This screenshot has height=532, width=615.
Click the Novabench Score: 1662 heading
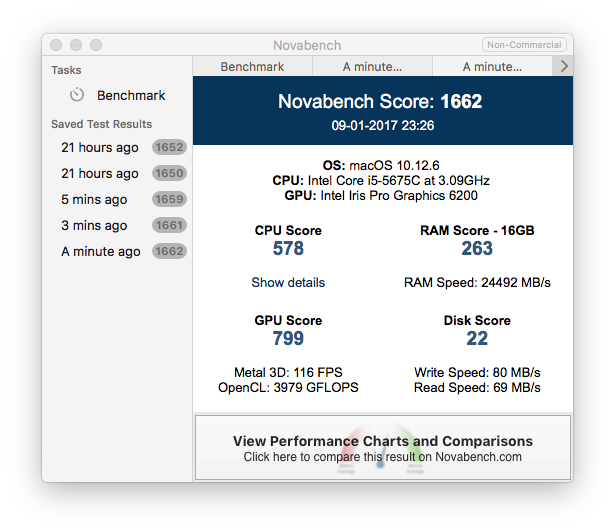click(380, 101)
